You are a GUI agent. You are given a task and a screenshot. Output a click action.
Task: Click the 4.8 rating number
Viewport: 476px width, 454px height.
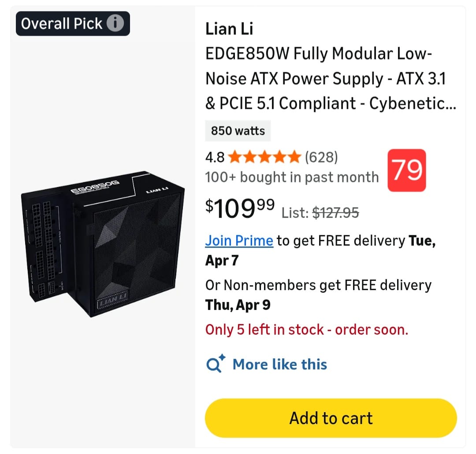tap(215, 157)
